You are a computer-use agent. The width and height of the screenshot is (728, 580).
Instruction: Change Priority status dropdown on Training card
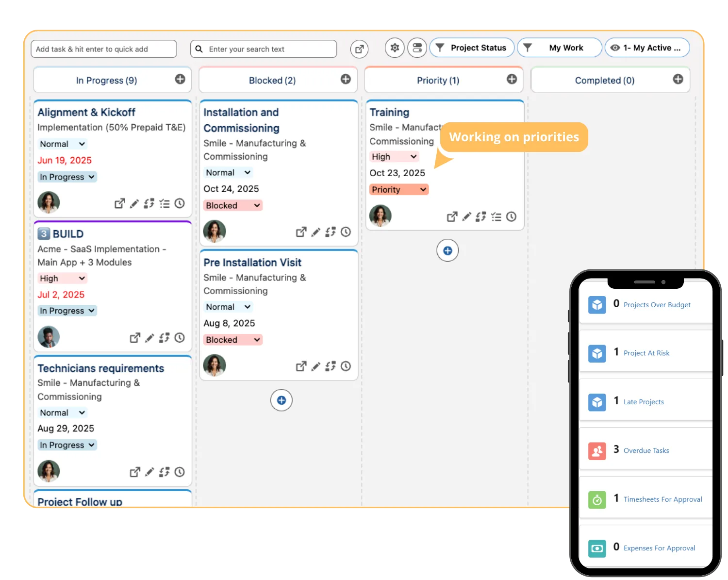pyautogui.click(x=399, y=189)
